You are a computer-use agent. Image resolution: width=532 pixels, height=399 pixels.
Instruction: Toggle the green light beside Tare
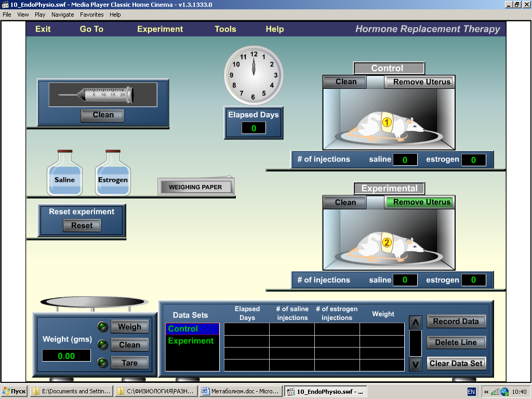click(102, 363)
